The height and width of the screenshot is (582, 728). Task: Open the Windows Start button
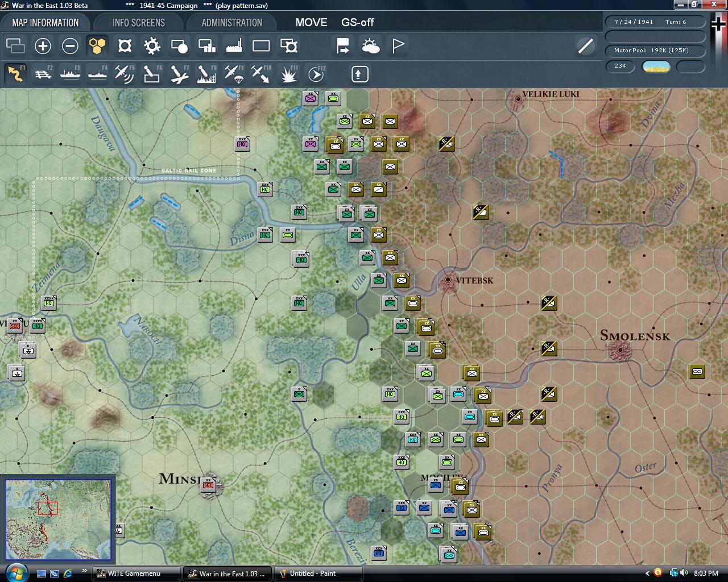click(x=15, y=572)
